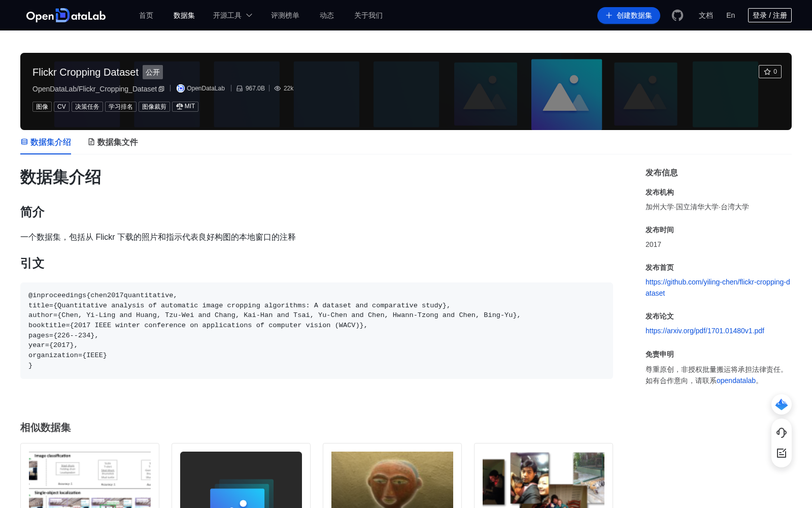This screenshot has width=812, height=508.
Task: Click the 图像裁剪 tag
Action: click(154, 107)
